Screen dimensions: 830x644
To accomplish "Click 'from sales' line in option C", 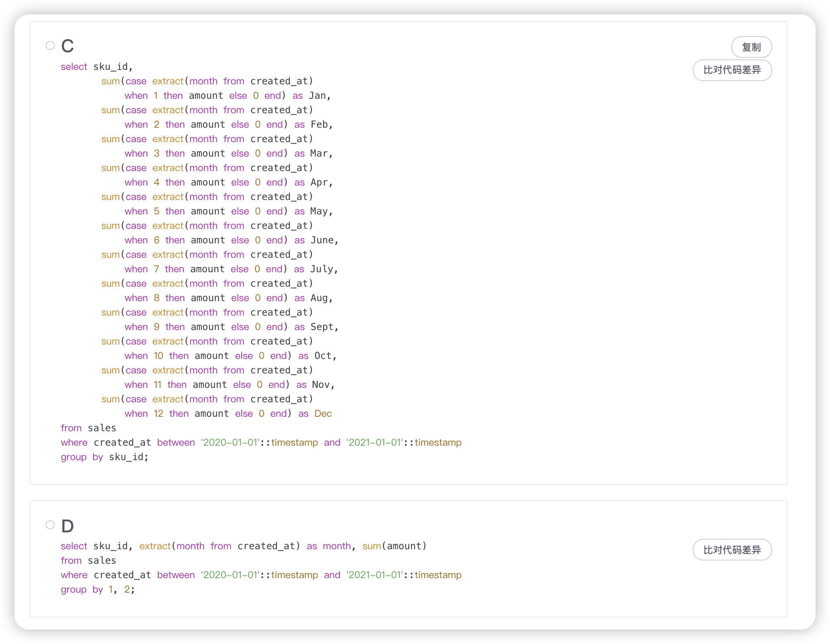I will tap(88, 428).
